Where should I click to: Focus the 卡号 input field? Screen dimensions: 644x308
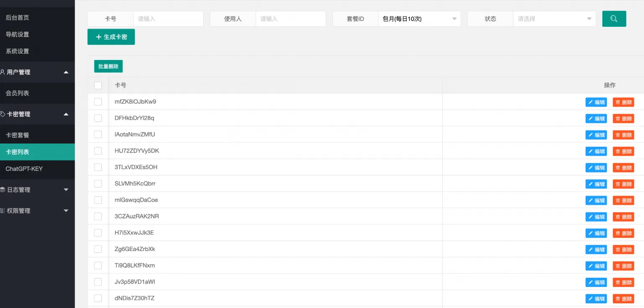tap(168, 19)
